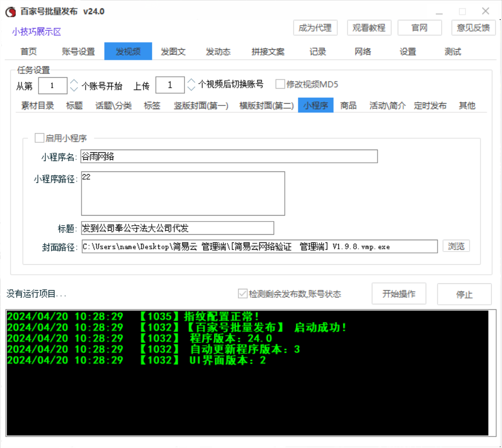Switch to the 首页 tab
Viewport: 502px width, 448px height.
29,51
